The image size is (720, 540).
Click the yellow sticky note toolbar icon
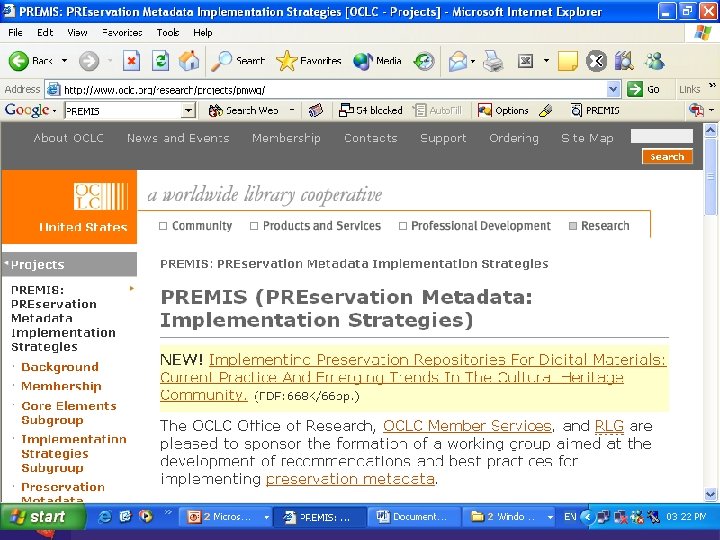coord(568,61)
